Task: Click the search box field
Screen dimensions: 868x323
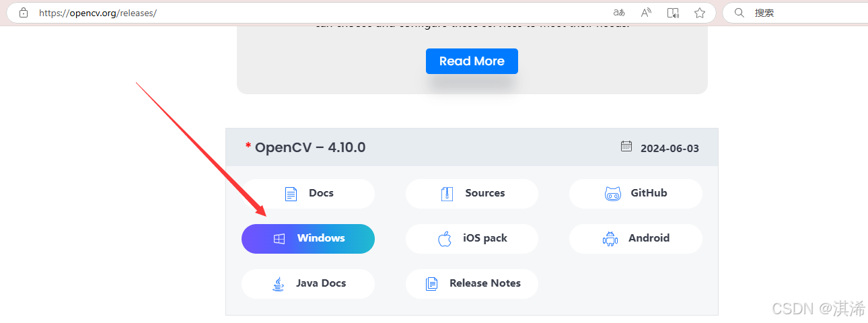Action: click(x=795, y=13)
